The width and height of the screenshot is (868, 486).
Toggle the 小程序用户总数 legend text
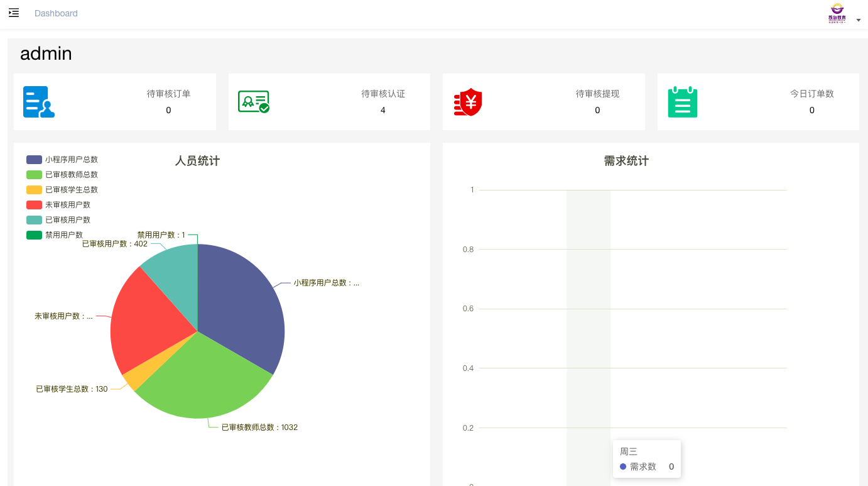72,160
